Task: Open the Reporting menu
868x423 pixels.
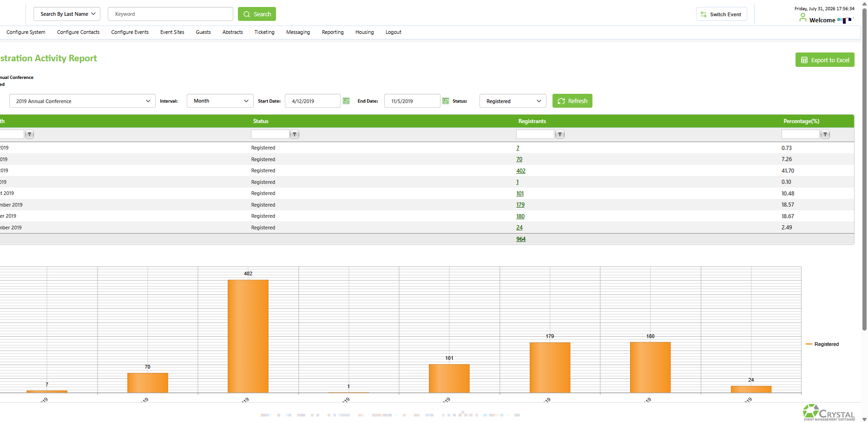Action: 333,33
